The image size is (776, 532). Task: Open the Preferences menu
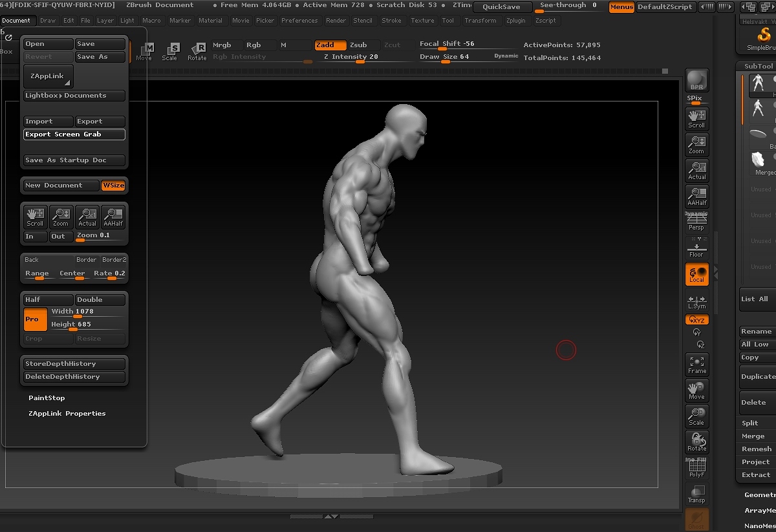click(299, 21)
